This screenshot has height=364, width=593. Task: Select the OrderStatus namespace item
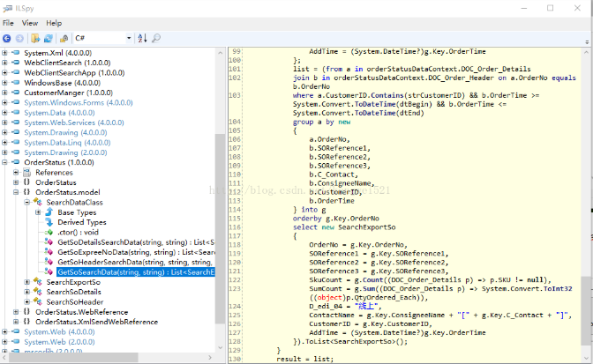[56, 182]
